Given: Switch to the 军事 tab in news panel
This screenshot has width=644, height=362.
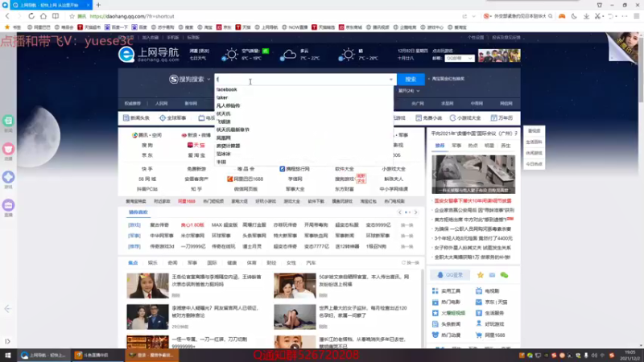Looking at the screenshot, I should click(456, 146).
